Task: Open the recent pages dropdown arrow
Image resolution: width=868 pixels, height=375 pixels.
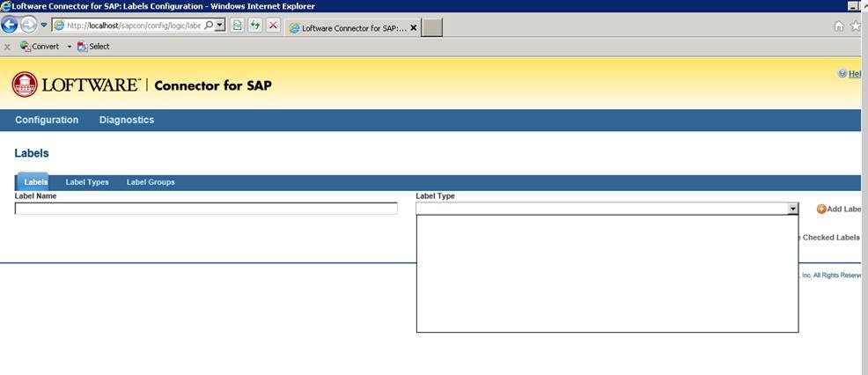Action: click(44, 25)
